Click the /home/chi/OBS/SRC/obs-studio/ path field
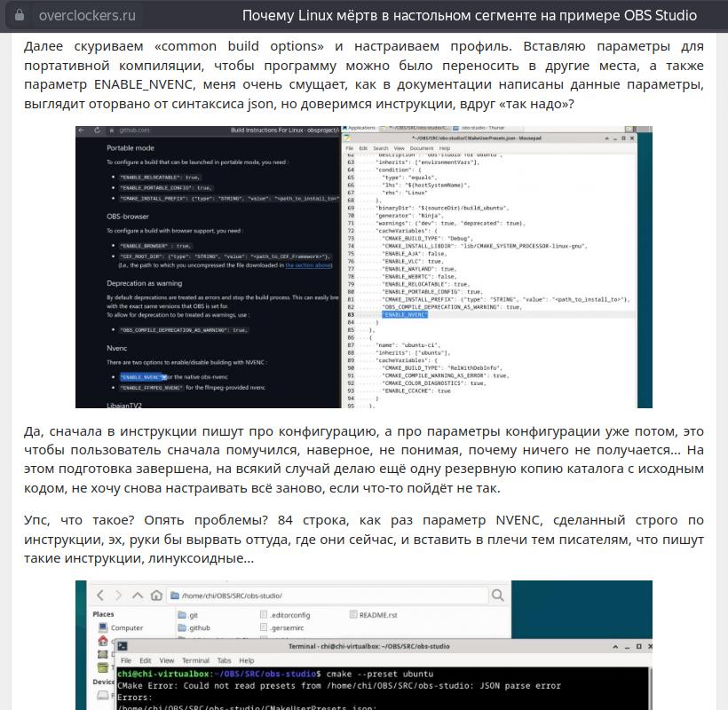This screenshot has width=728, height=710. (x=328, y=596)
